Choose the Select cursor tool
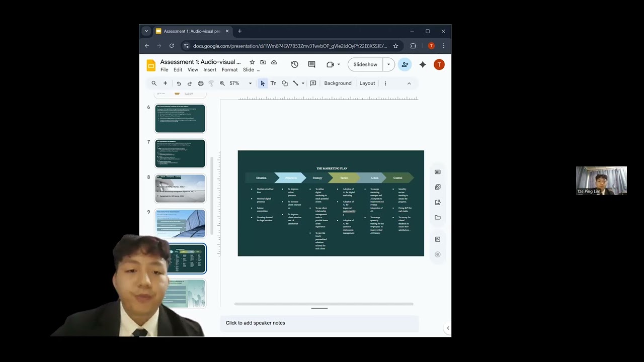The height and width of the screenshot is (362, 644). click(262, 83)
